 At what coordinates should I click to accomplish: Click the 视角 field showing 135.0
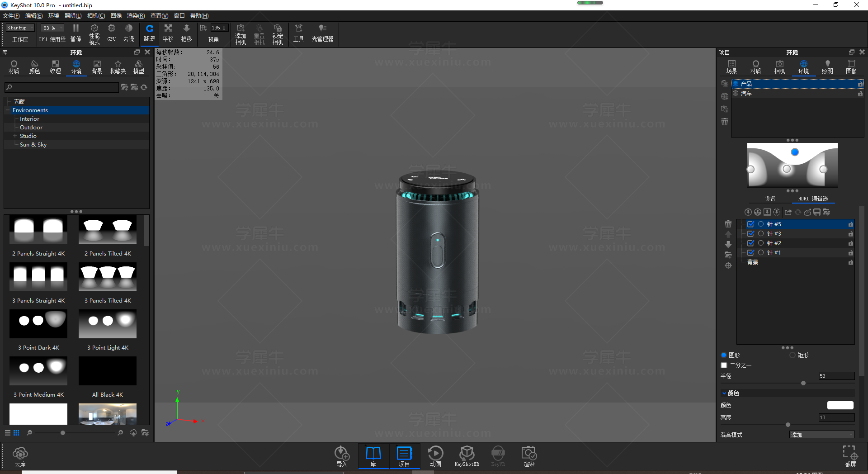(x=220, y=28)
